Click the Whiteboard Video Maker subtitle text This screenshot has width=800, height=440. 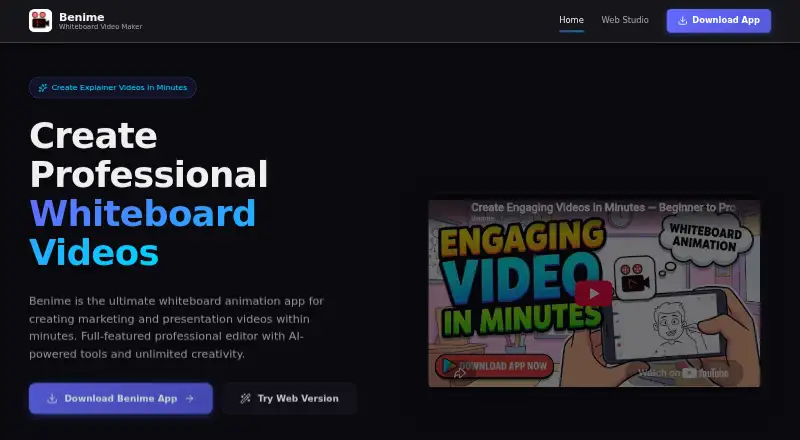(101, 27)
